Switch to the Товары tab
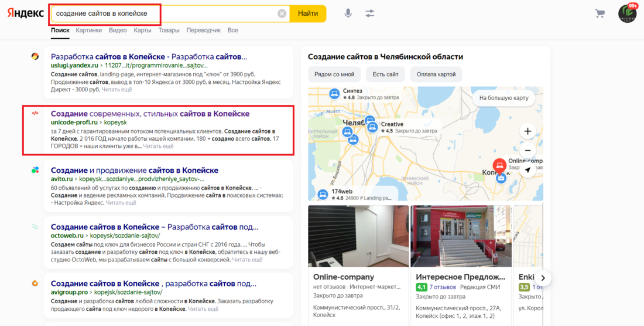 169,30
